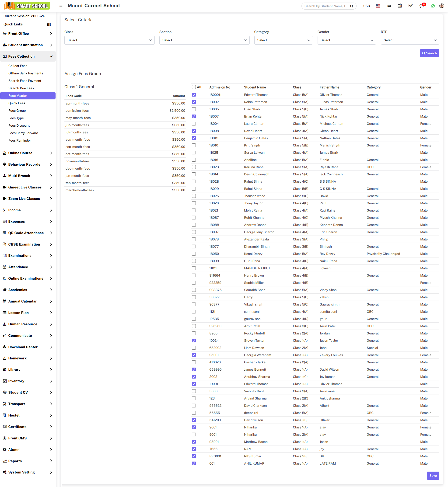This screenshot has width=448, height=487.
Task: Expand the Student Information sidebar menu
Action: click(25, 45)
